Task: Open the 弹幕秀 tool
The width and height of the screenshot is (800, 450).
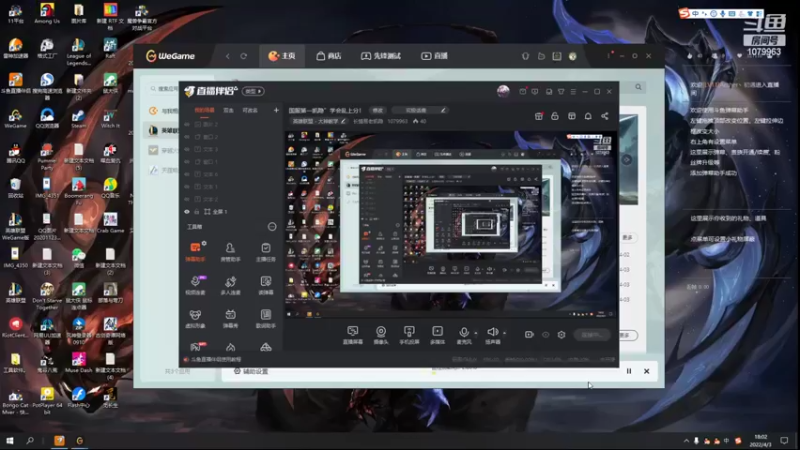Action: tap(230, 318)
